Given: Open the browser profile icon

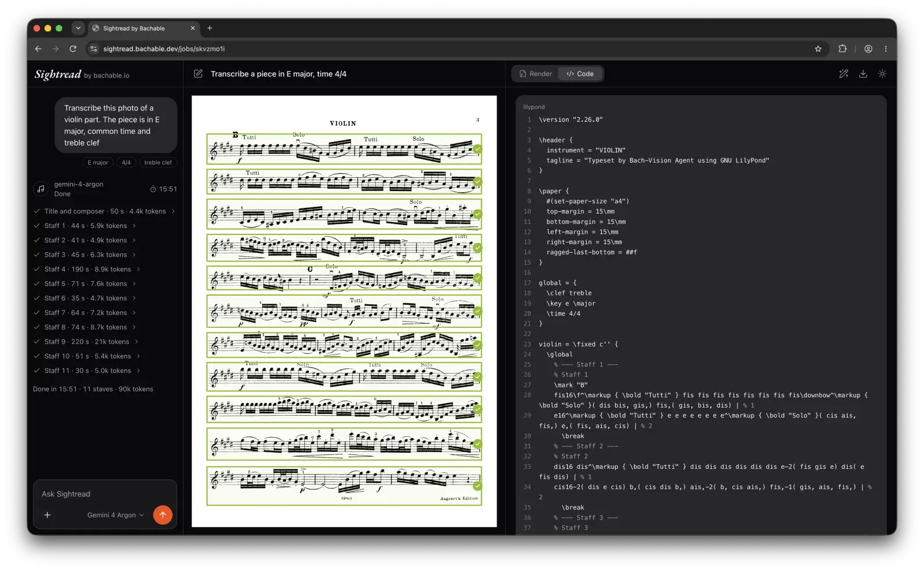Looking at the screenshot, I should (x=868, y=49).
